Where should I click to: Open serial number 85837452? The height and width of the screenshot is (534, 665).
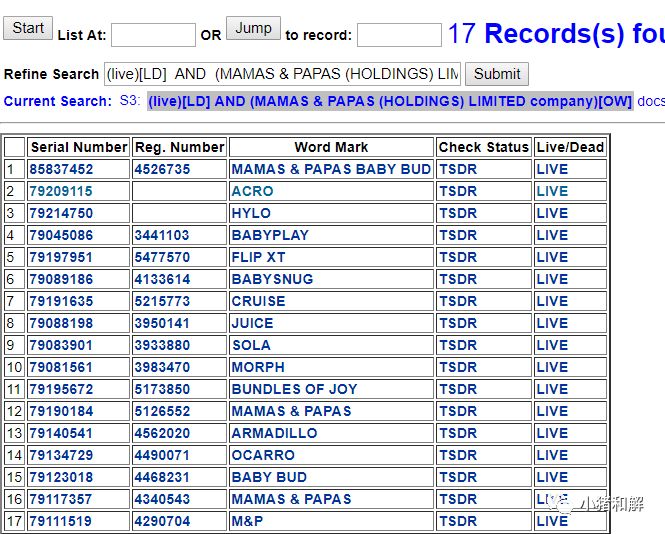click(x=61, y=169)
